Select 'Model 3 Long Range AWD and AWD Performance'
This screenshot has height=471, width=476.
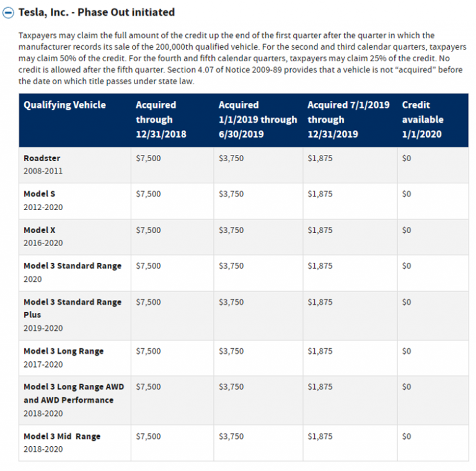tap(73, 393)
